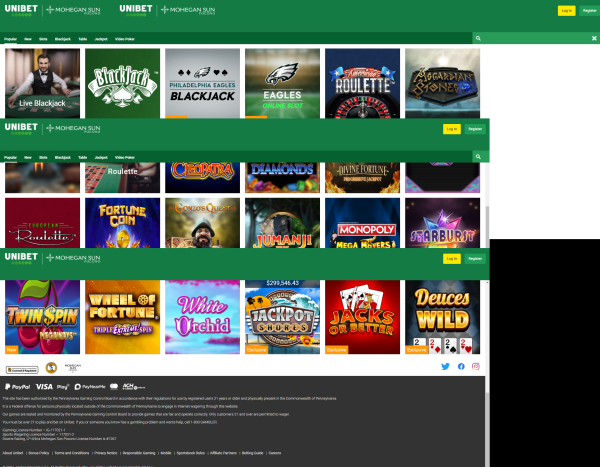The height and width of the screenshot is (467, 600).
Task: Click Log In in the topmost header
Action: 566,11
